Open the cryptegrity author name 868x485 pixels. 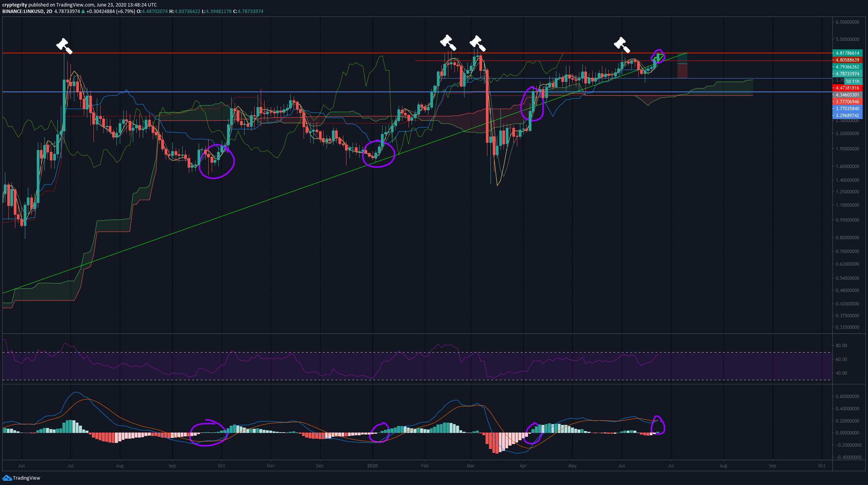[15, 5]
